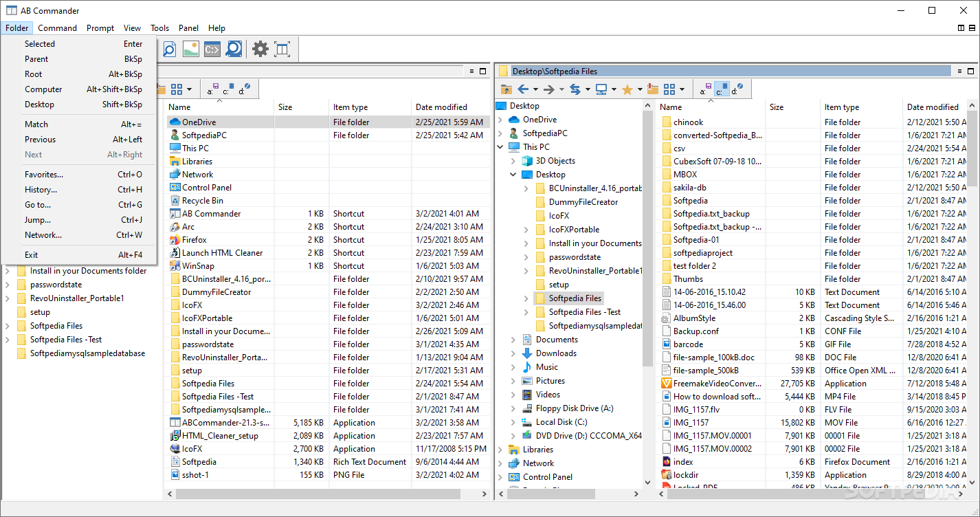
Task: Launch the image viewer toolbar icon
Action: click(190, 49)
